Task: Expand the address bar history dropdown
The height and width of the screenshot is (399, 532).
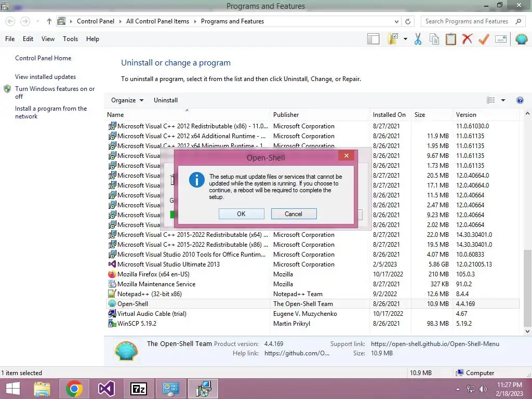Action: pos(396,21)
